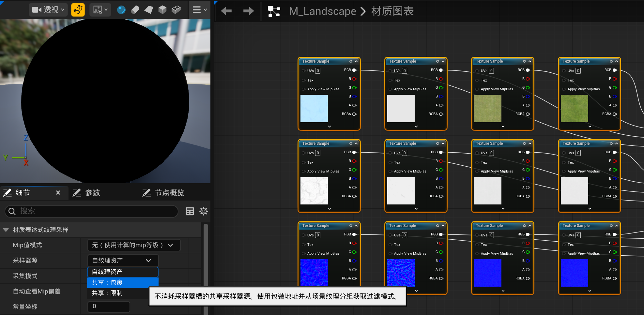Screen dimensions: 644x315
Task: Toggle realtime preview in the viewport
Action: pos(78,10)
